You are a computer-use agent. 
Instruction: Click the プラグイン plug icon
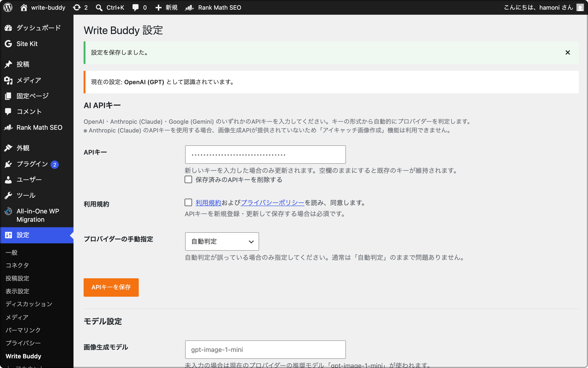pos(8,164)
